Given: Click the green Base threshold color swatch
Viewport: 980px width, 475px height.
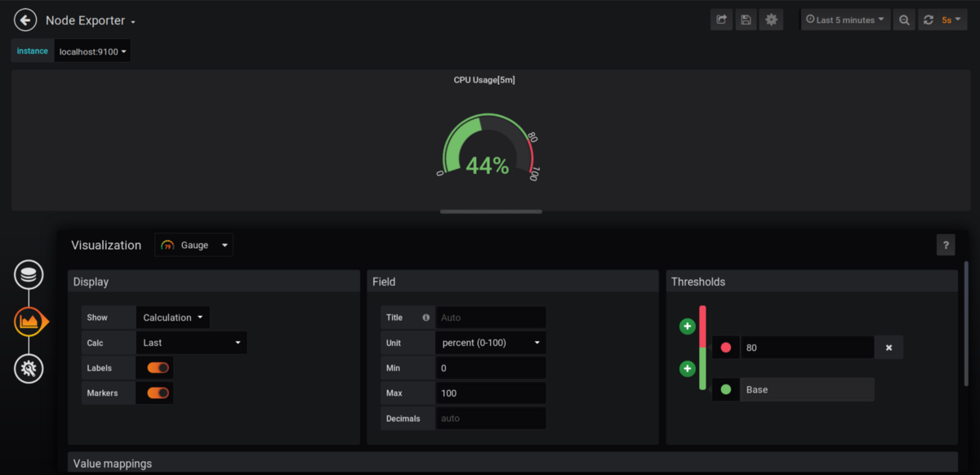Looking at the screenshot, I should [x=726, y=390].
